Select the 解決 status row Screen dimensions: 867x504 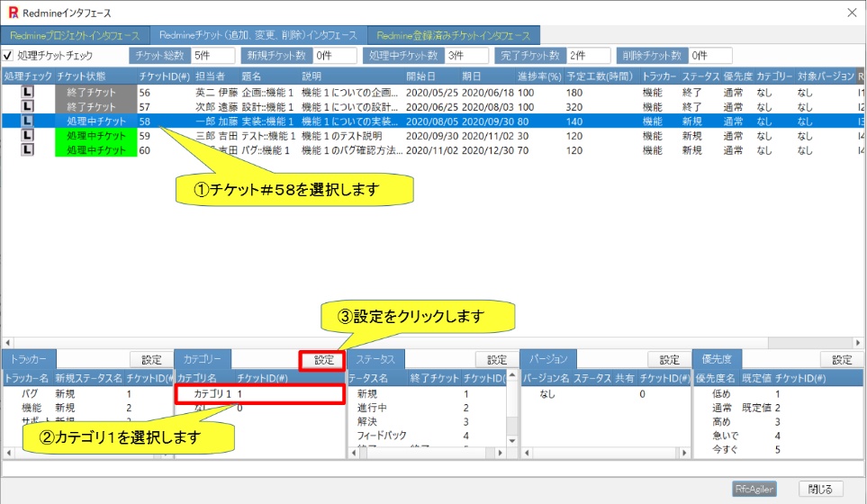click(428, 422)
